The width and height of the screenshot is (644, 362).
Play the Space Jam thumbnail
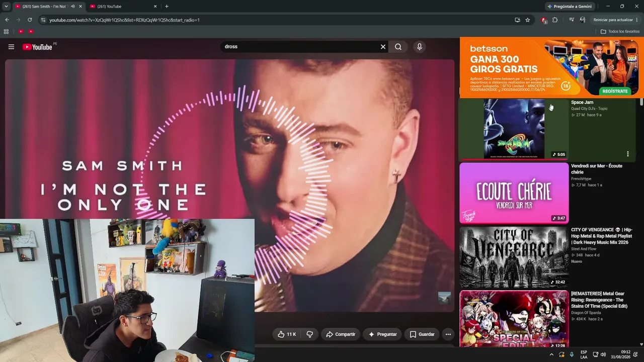point(514,129)
